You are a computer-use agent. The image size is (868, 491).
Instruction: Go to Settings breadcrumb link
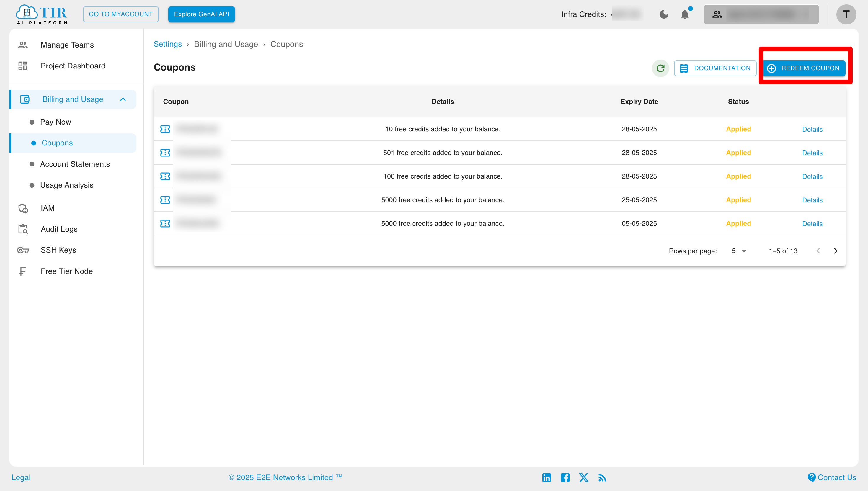[168, 44]
